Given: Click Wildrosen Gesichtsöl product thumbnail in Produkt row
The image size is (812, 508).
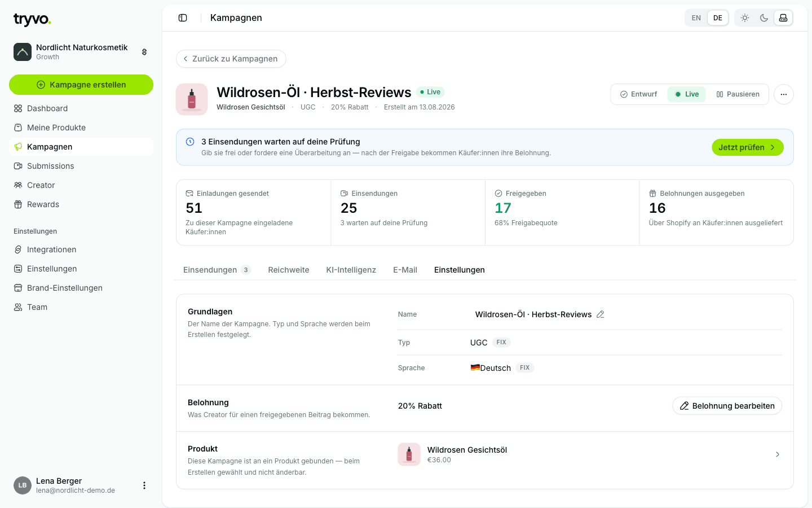Looking at the screenshot, I should (x=409, y=454).
